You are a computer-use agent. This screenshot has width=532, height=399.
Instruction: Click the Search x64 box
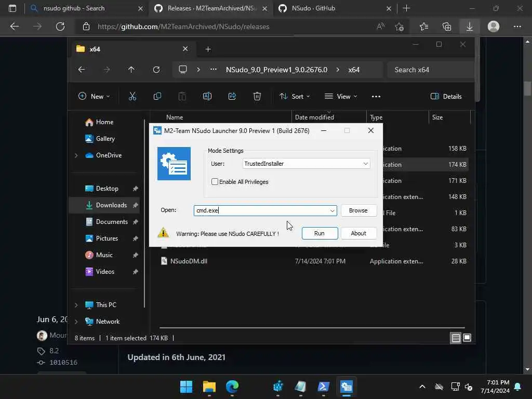[x=430, y=70]
